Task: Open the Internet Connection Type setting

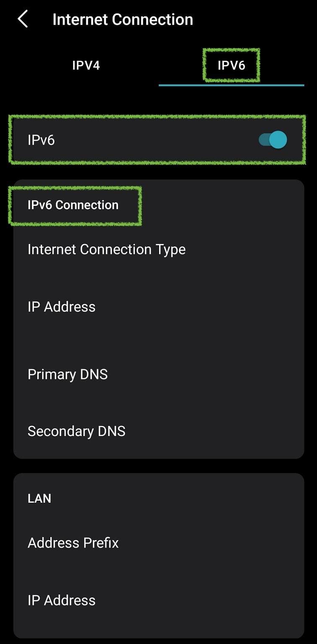Action: point(106,249)
